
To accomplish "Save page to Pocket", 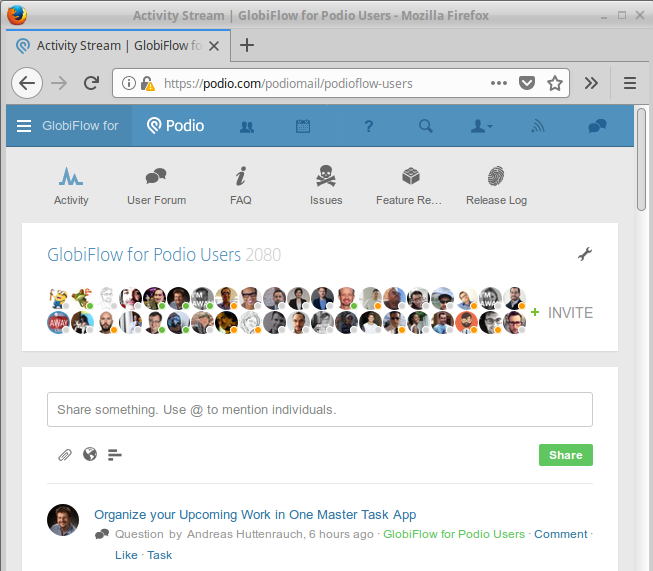I will click(x=527, y=83).
